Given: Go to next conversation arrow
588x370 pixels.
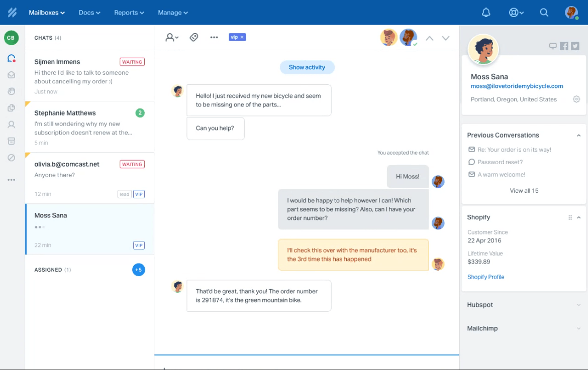Looking at the screenshot, I should point(445,38).
